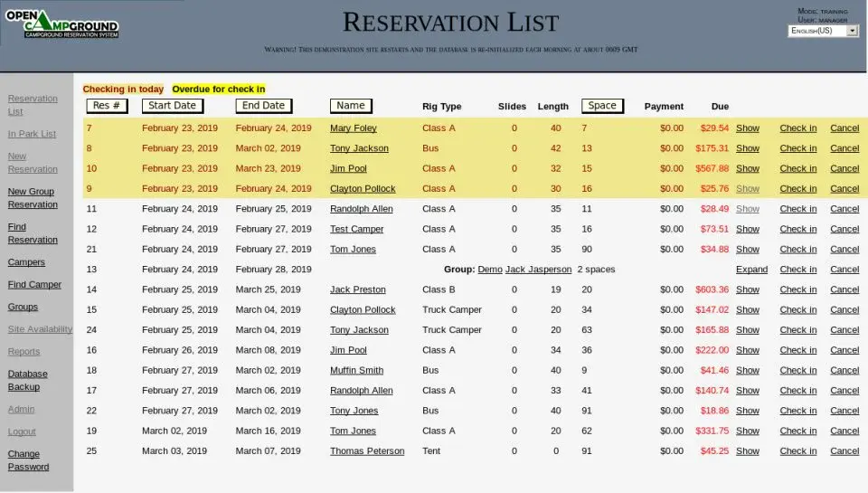Check in Thomas Peterson reservation 25
Screen dimensions: 868x493
click(798, 451)
